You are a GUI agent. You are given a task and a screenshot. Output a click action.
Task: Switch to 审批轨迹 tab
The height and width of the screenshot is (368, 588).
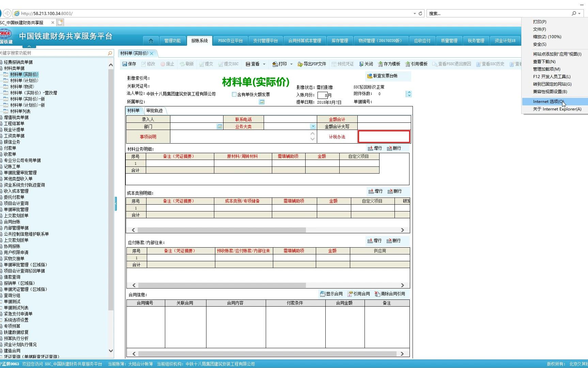pyautogui.click(x=154, y=111)
